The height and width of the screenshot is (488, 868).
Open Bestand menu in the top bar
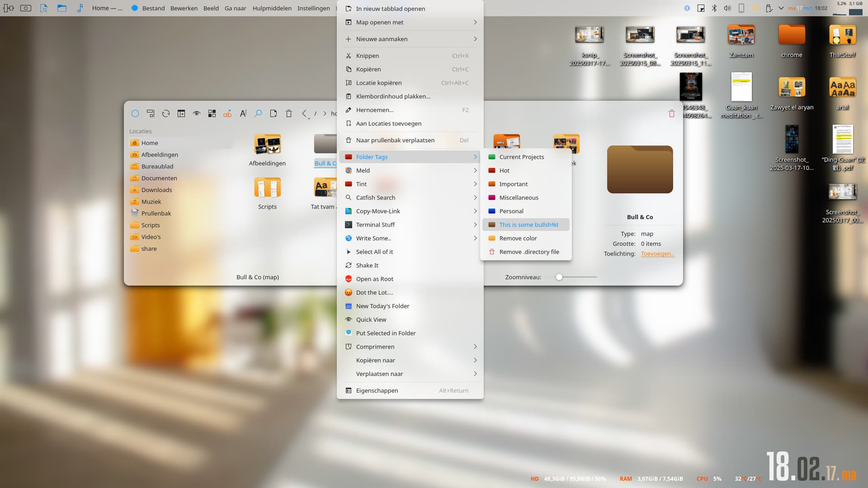click(153, 8)
